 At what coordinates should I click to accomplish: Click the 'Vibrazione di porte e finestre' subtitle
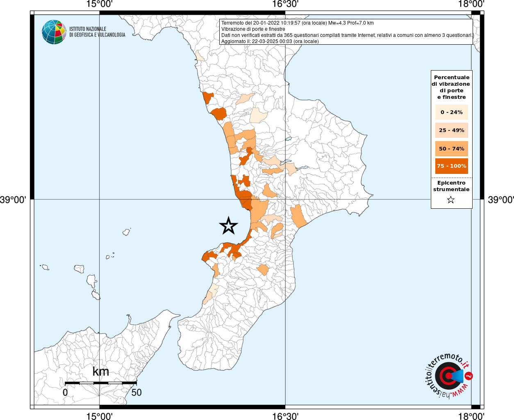click(x=253, y=29)
